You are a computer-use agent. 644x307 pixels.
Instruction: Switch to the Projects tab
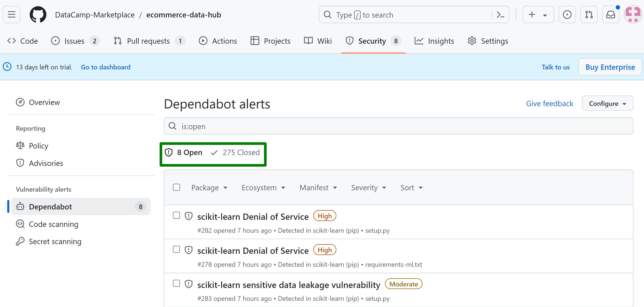click(271, 41)
